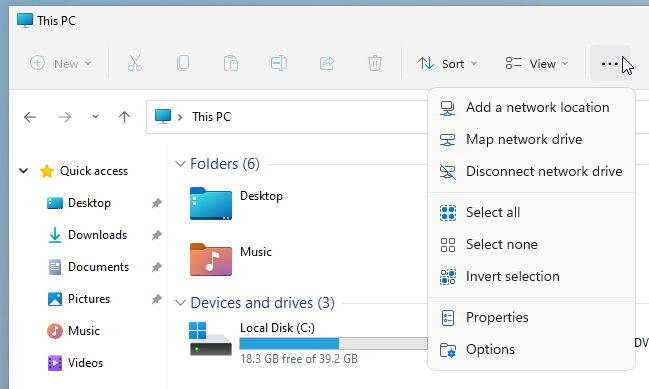Open Desktop in Quick access sidebar
The image size is (649, 389).
[x=89, y=203]
